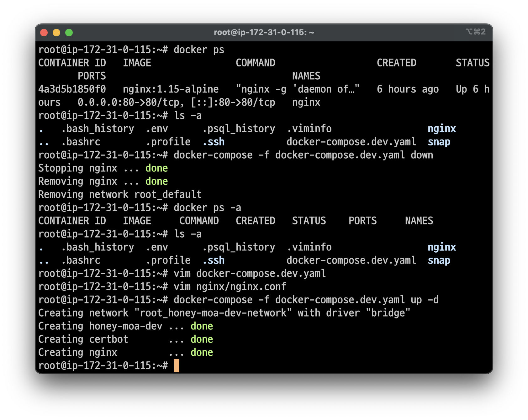Click the window title root@ip-172-31-0-115: ~
Viewport: 528px width, 420px height.
coord(264,32)
